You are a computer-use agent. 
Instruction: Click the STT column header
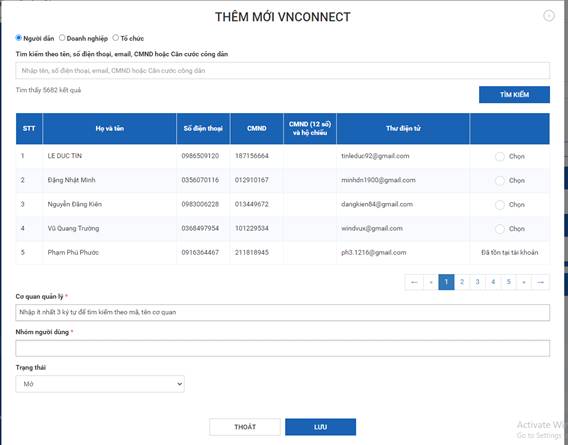(x=29, y=128)
